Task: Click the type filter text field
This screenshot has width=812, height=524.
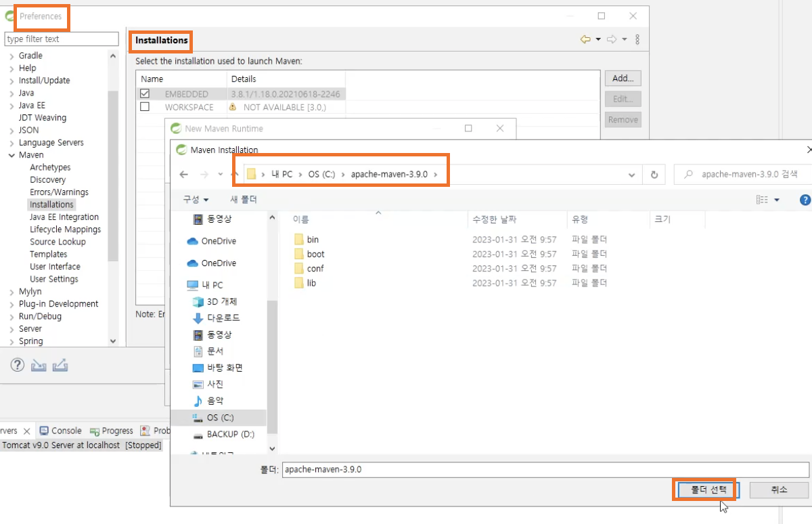Action: [x=62, y=39]
